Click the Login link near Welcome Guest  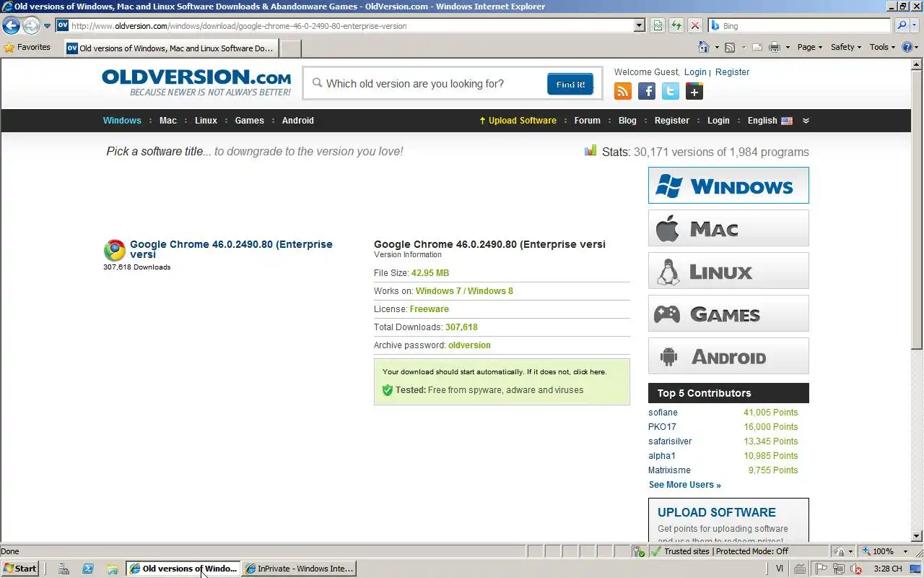tap(695, 72)
